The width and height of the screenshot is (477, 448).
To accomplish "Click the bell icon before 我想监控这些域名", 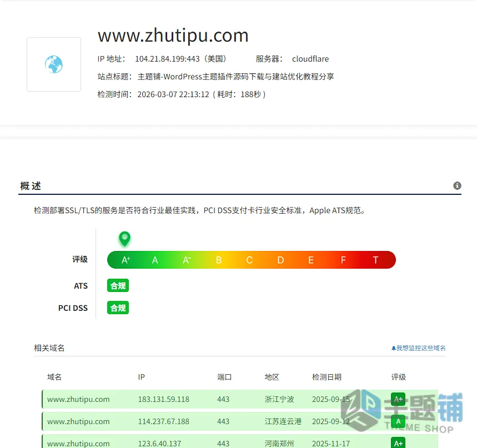I will 393,348.
